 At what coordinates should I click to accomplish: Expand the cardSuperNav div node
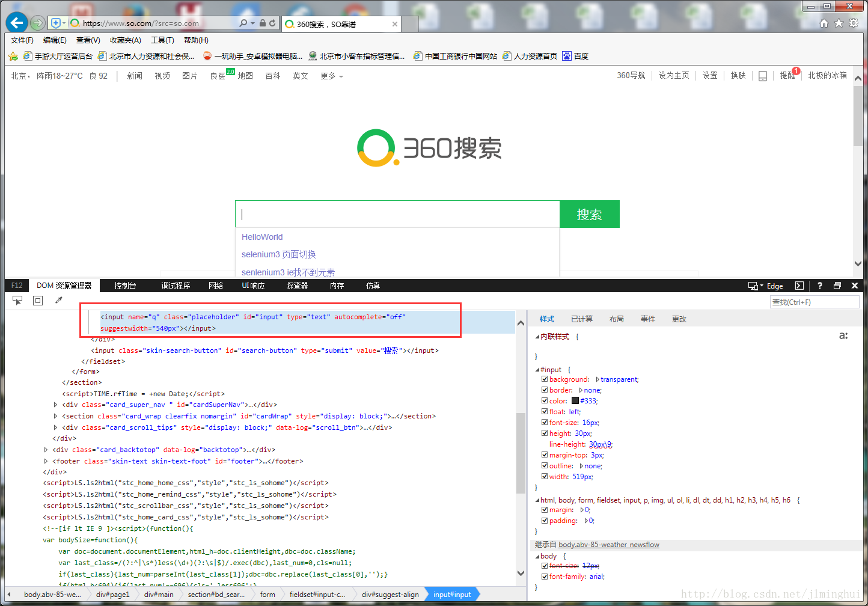56,405
